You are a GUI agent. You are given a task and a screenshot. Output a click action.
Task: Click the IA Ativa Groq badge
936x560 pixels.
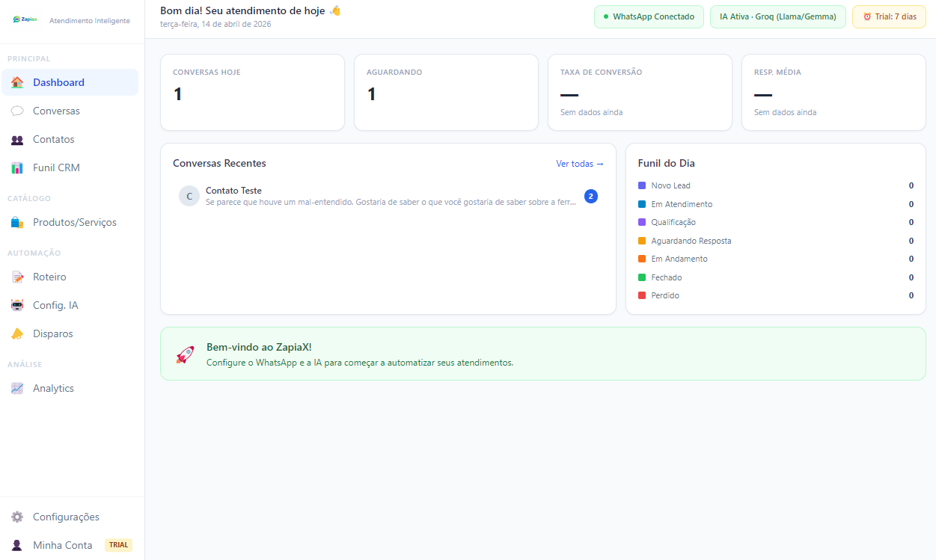[777, 16]
